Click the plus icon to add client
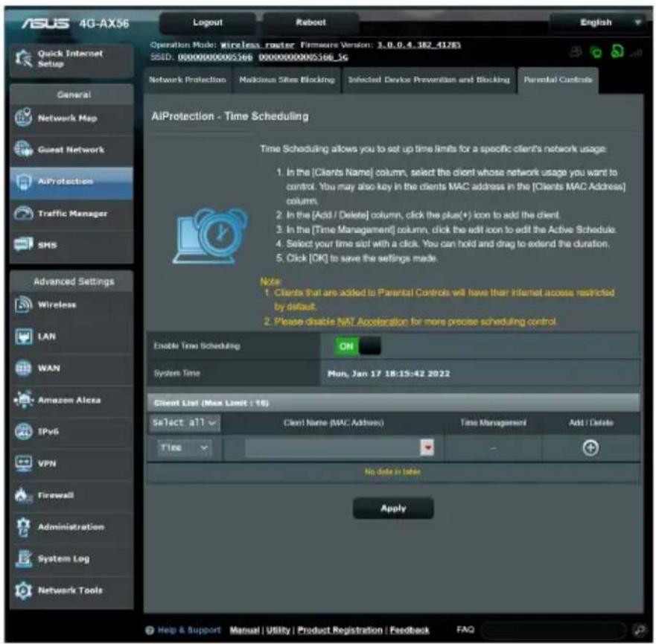 590,448
